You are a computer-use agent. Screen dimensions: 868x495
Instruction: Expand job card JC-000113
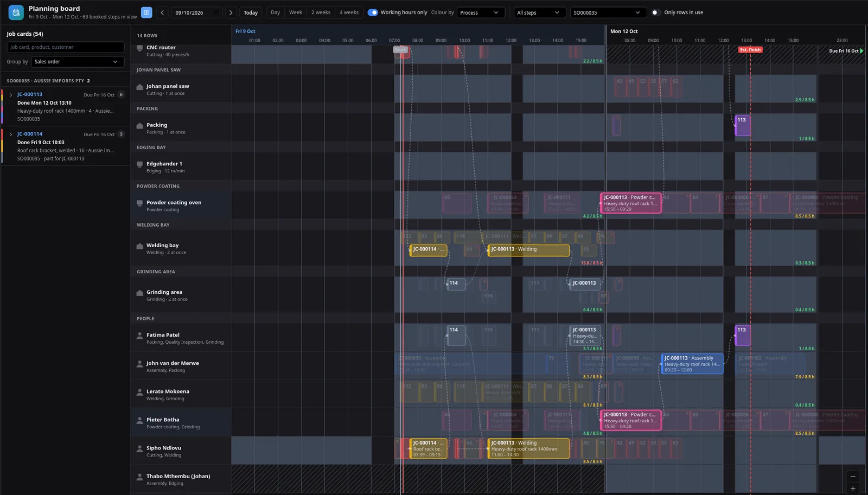(11, 95)
